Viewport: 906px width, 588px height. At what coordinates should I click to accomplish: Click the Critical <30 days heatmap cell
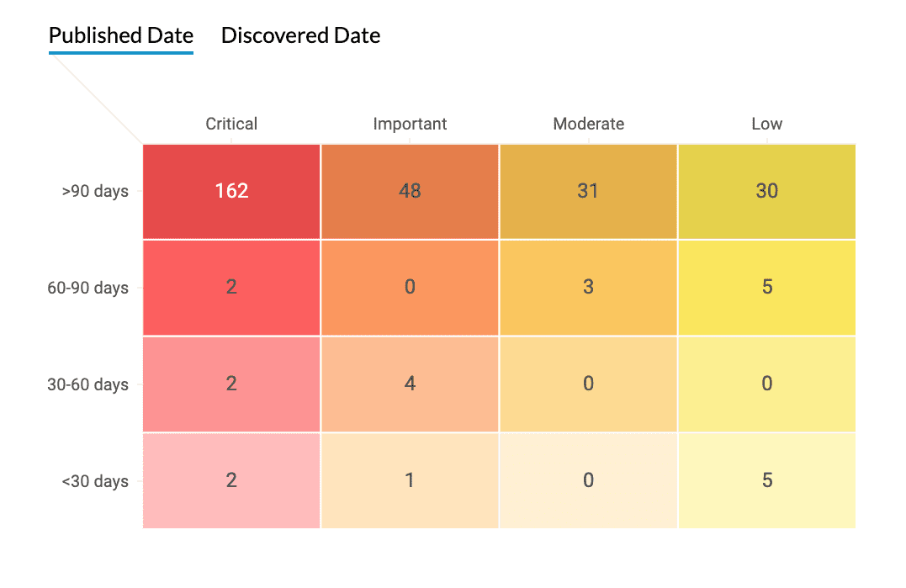pos(231,481)
